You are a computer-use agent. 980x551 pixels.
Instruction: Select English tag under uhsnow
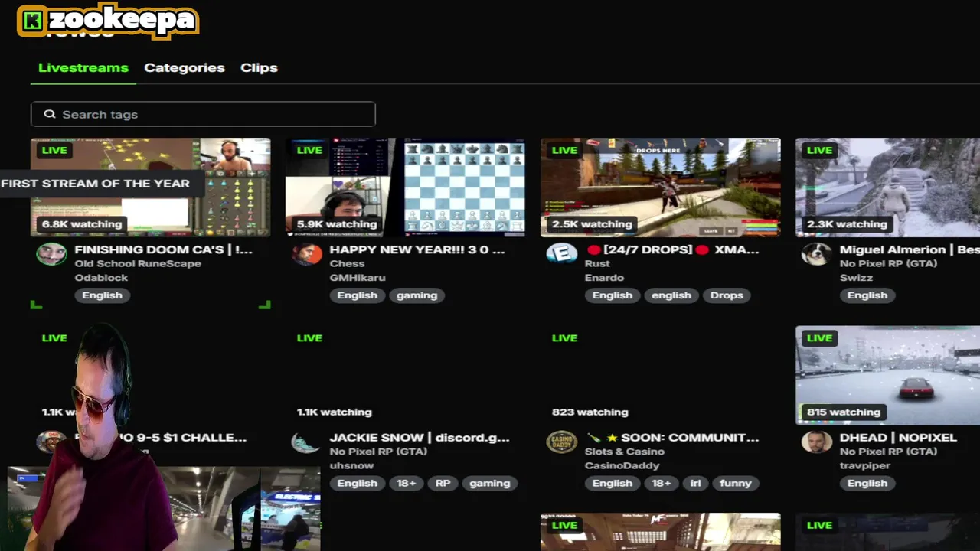pyautogui.click(x=358, y=483)
